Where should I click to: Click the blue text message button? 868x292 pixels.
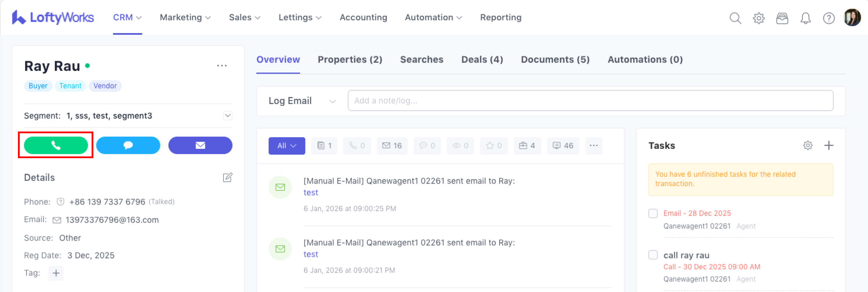128,145
